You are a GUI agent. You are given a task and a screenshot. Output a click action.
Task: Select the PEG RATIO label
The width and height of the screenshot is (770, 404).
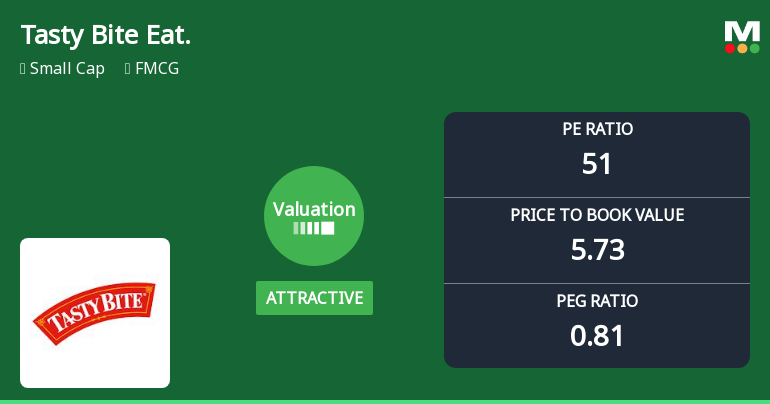(x=597, y=301)
